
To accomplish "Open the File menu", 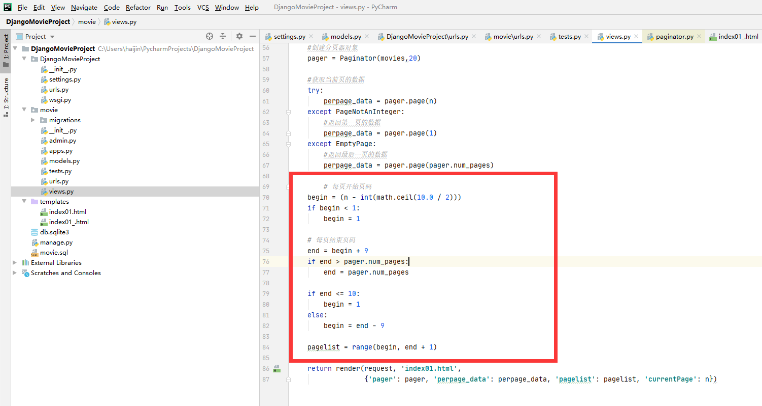I will point(22,7).
